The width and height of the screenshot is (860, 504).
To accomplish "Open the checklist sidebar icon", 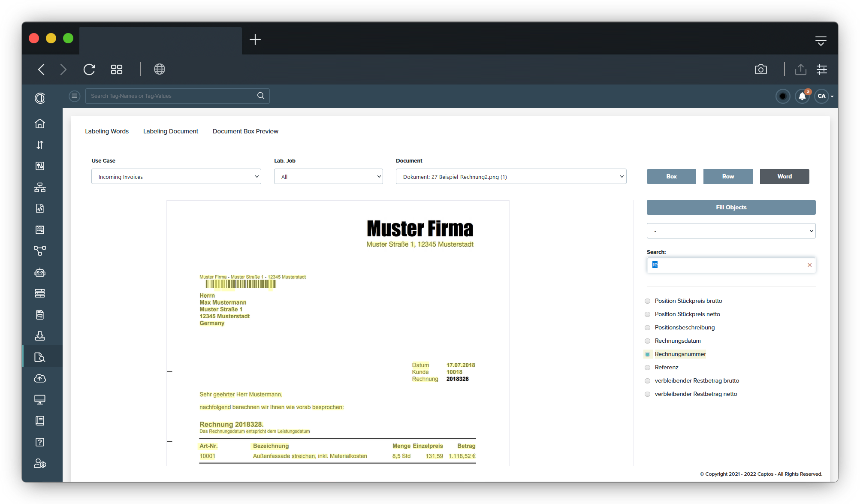I will 40,230.
